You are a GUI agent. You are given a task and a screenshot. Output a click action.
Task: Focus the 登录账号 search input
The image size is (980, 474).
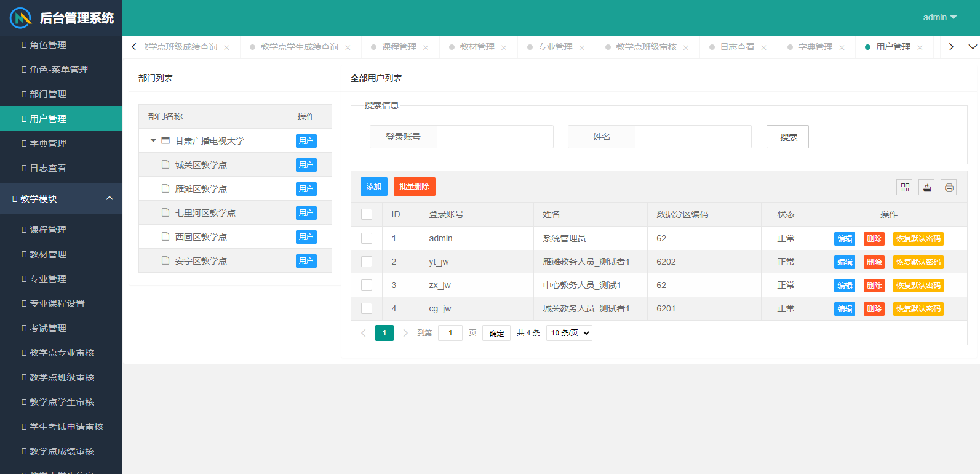click(x=495, y=137)
